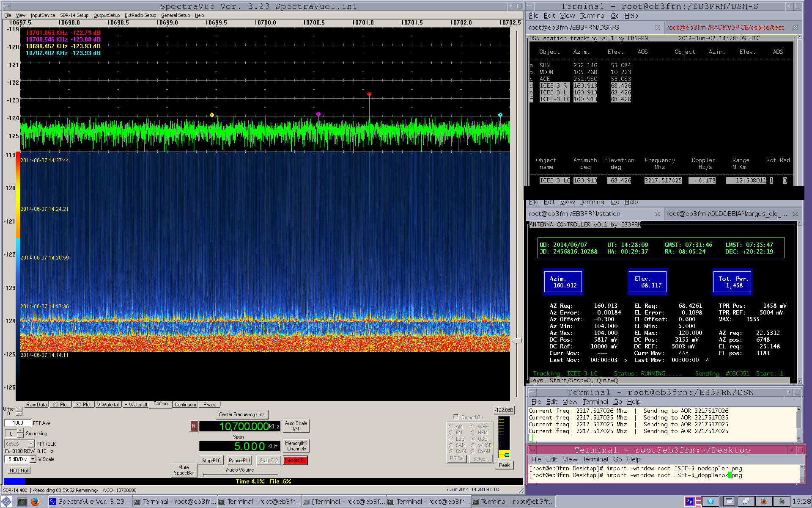Increase Smoothing with the up arrow

click(x=20, y=431)
